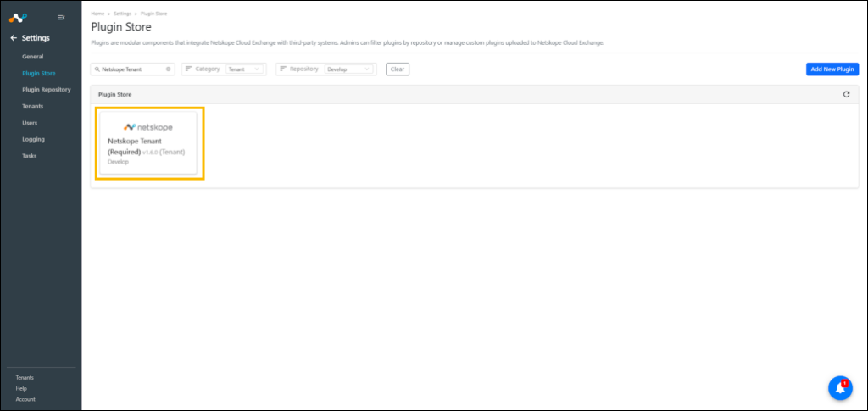Open General settings
Viewport: 868px width, 411px height.
(x=33, y=57)
